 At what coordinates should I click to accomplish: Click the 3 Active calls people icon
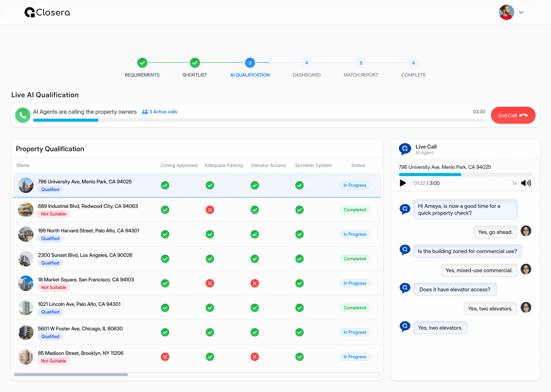[145, 112]
